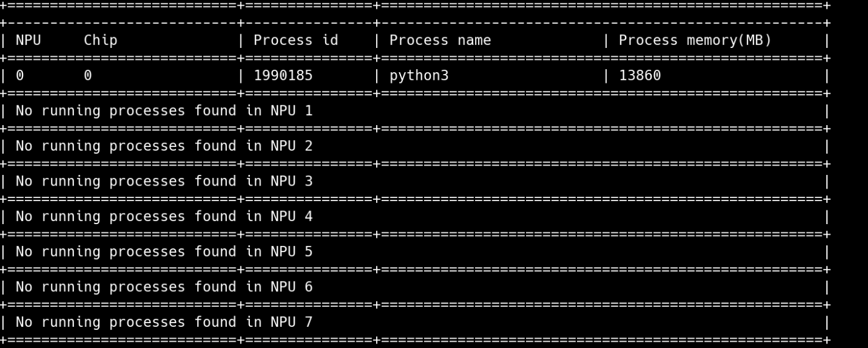
Task: Click the NPU value 0 in python3 row
Action: point(20,76)
